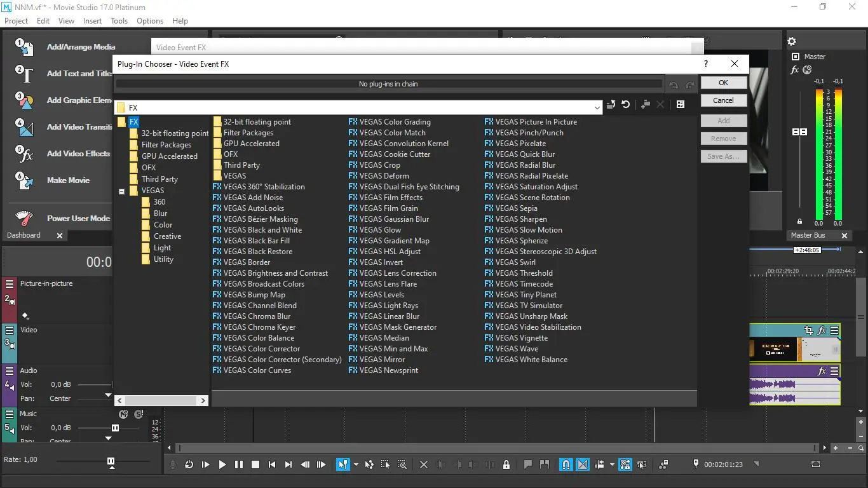Open the Tools menu
The height and width of the screenshot is (488, 868).
coord(119,21)
